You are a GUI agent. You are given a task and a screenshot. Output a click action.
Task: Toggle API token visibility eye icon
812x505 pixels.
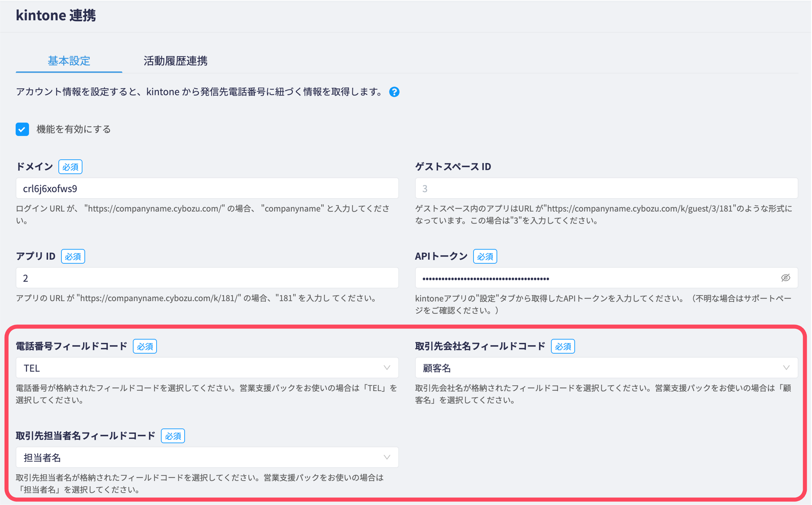click(786, 278)
